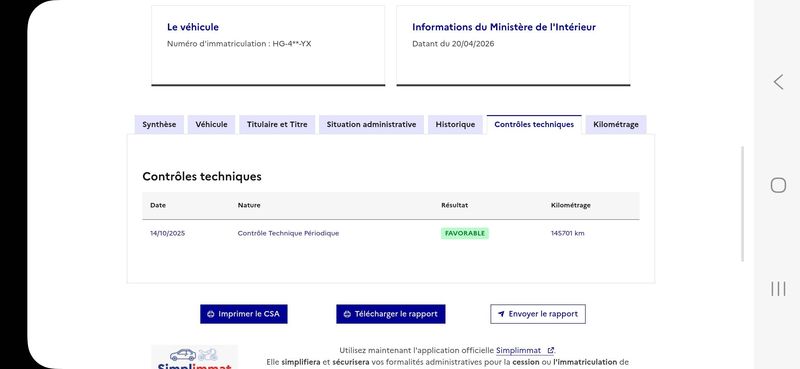Switch to the Synthèse tab

[x=159, y=125]
